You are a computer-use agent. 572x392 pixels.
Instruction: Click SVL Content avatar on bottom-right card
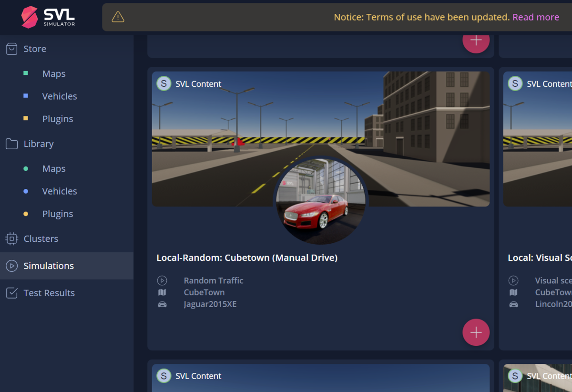[x=515, y=376]
